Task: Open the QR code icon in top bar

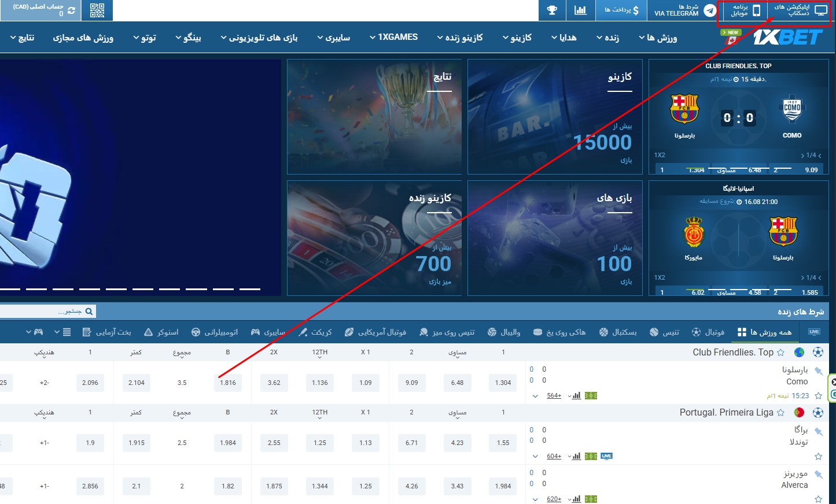Action: [x=97, y=10]
